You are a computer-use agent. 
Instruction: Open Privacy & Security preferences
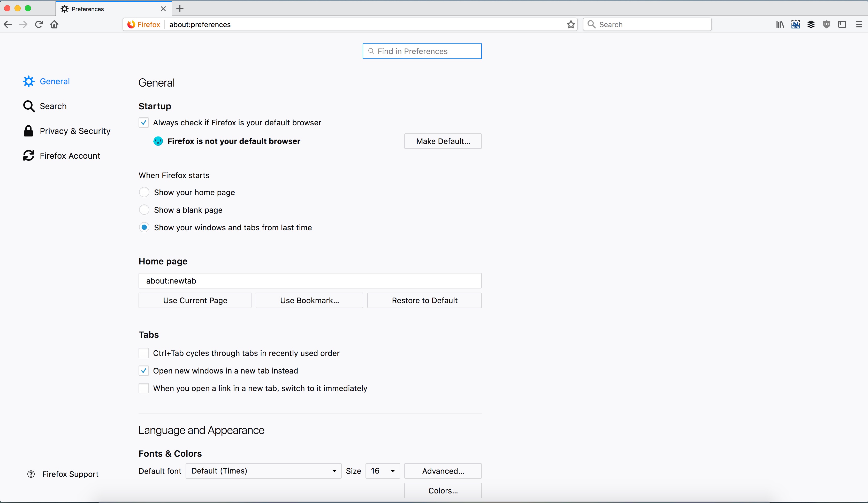pos(67,131)
